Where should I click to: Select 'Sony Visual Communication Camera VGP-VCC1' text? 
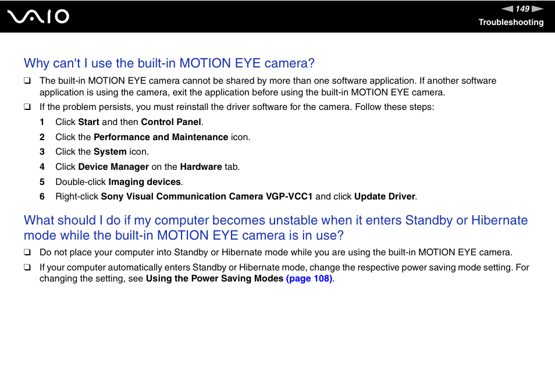click(x=207, y=197)
